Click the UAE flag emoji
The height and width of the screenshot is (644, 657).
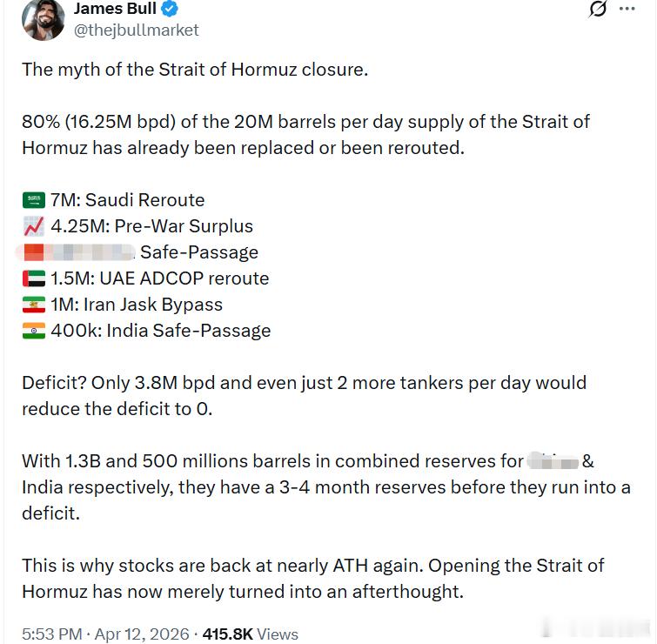point(33,278)
